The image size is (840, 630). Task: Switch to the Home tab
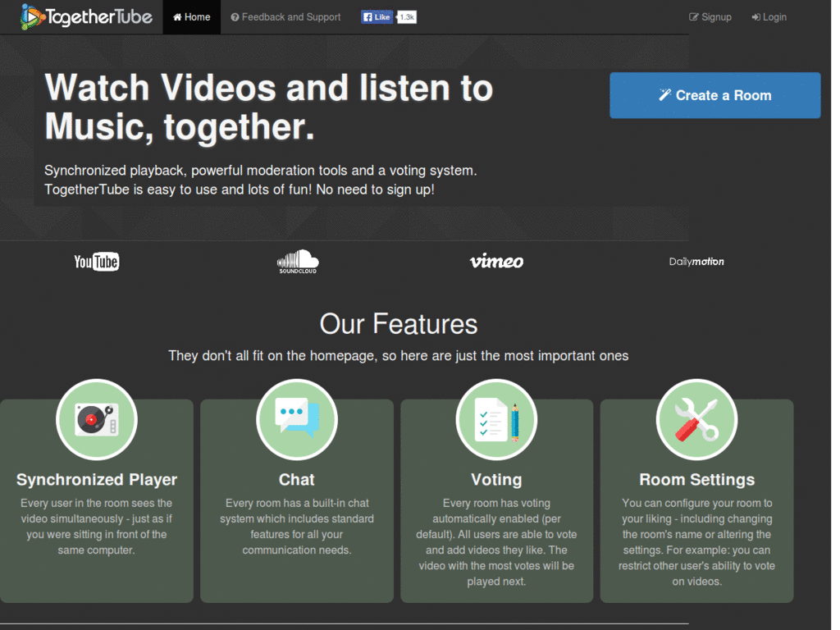pyautogui.click(x=191, y=16)
